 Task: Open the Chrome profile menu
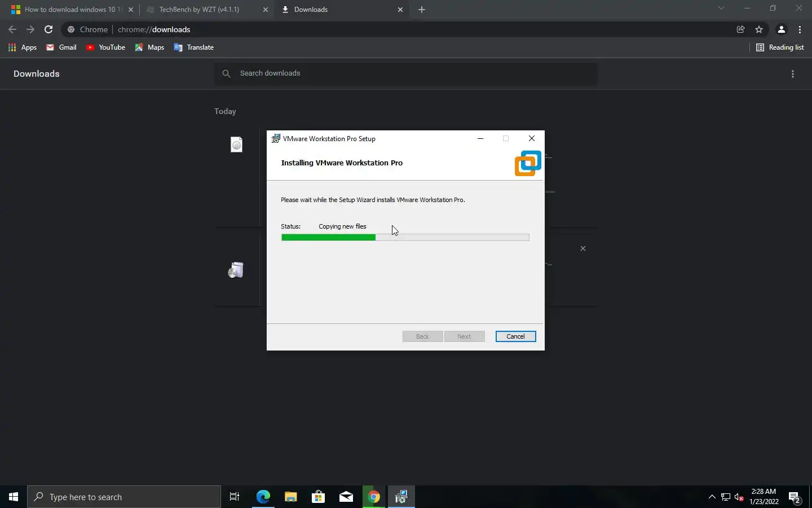tap(782, 29)
